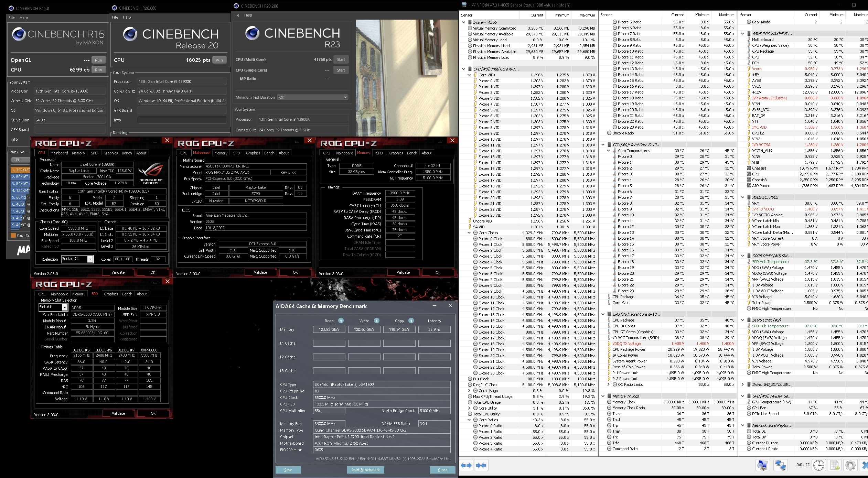
Task: Click info icon next to Copy column
Action: pyautogui.click(x=411, y=321)
